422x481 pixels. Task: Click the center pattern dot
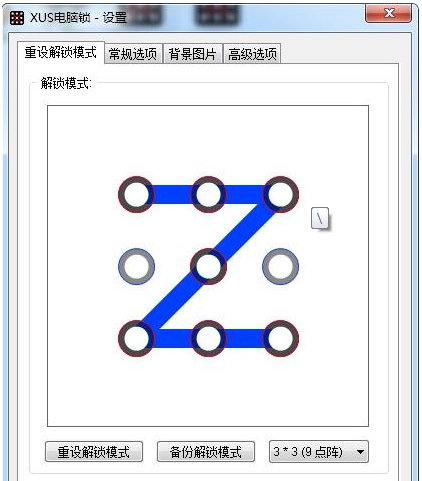click(x=208, y=266)
